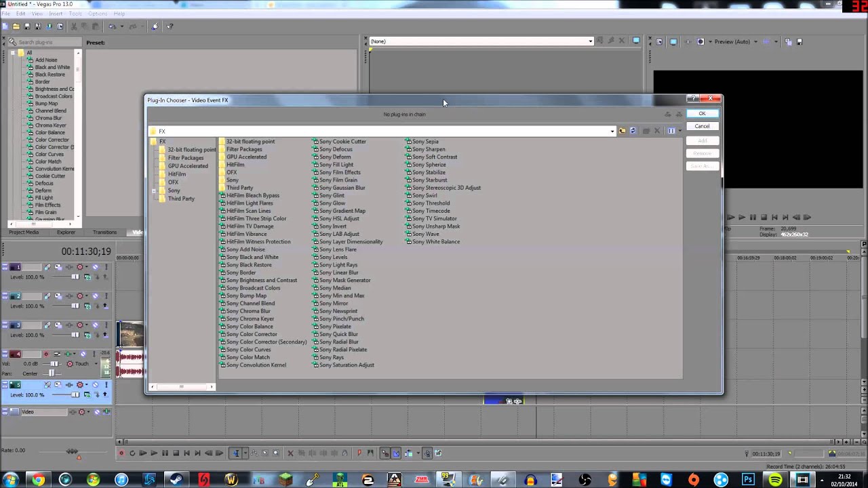Click Save Snapshot icon in preview window

click(x=800, y=42)
